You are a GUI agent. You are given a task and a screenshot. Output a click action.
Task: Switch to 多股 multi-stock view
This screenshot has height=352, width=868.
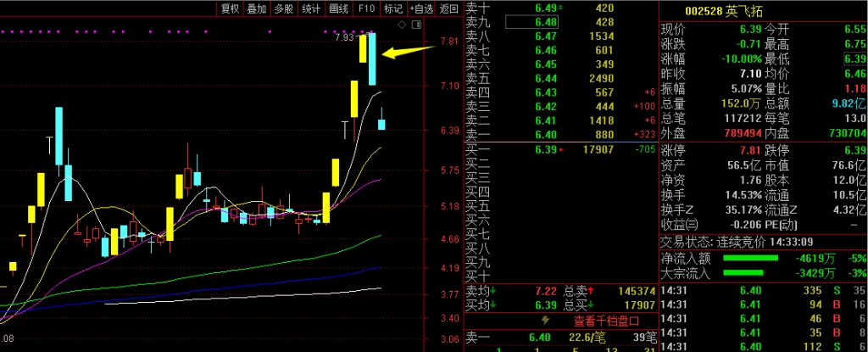point(284,8)
